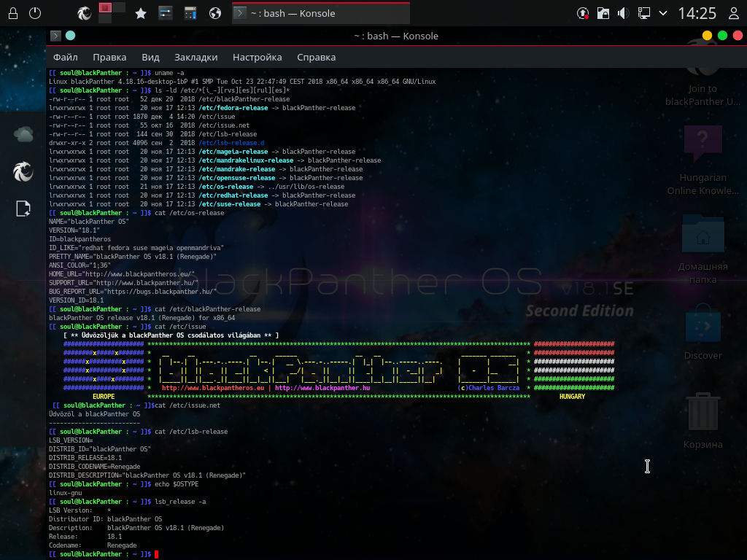Open the blackPanther application launcher menu
Viewport: 747px width, 560px height.
[x=85, y=13]
